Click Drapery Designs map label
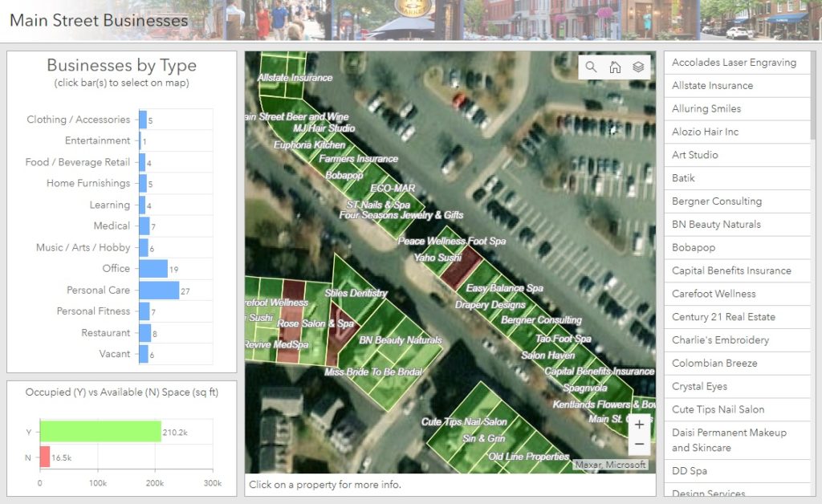Image resolution: width=822 pixels, height=504 pixels. [x=490, y=304]
